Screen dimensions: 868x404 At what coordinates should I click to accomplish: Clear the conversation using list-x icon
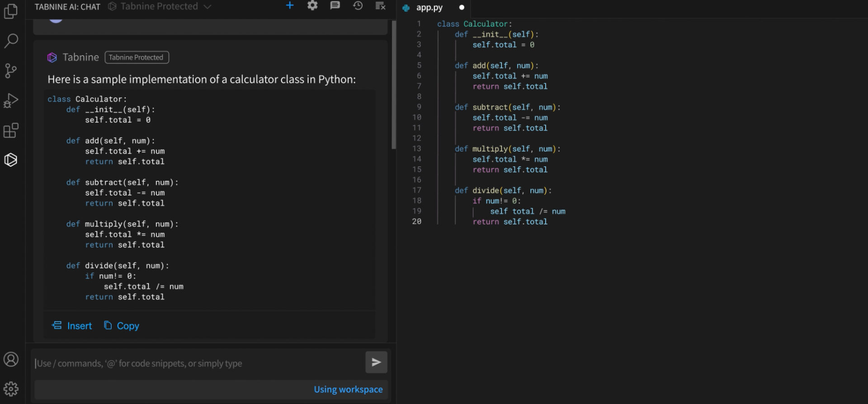coord(380,6)
